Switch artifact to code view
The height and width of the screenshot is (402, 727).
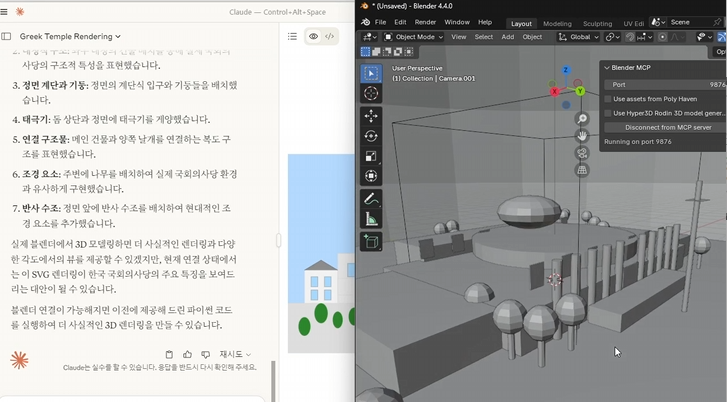pyautogui.click(x=330, y=37)
